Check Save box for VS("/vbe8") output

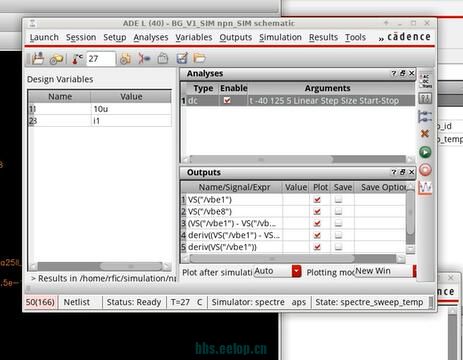click(x=338, y=211)
